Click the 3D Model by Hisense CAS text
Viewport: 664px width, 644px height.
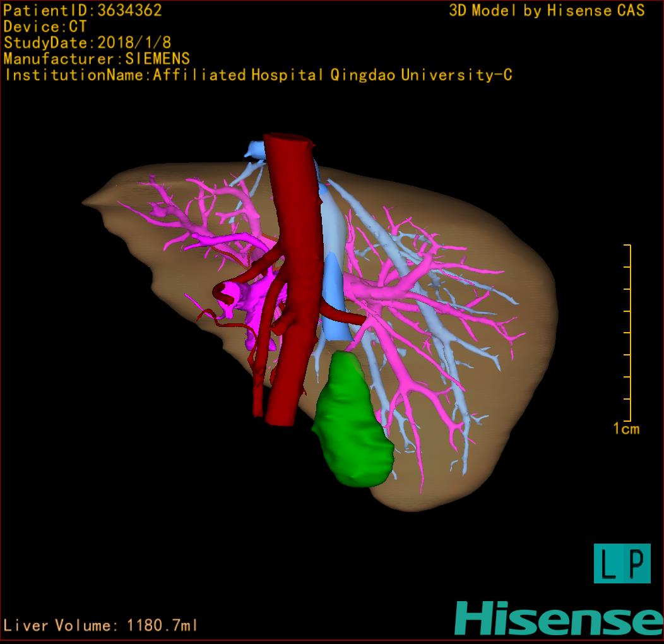pos(547,11)
